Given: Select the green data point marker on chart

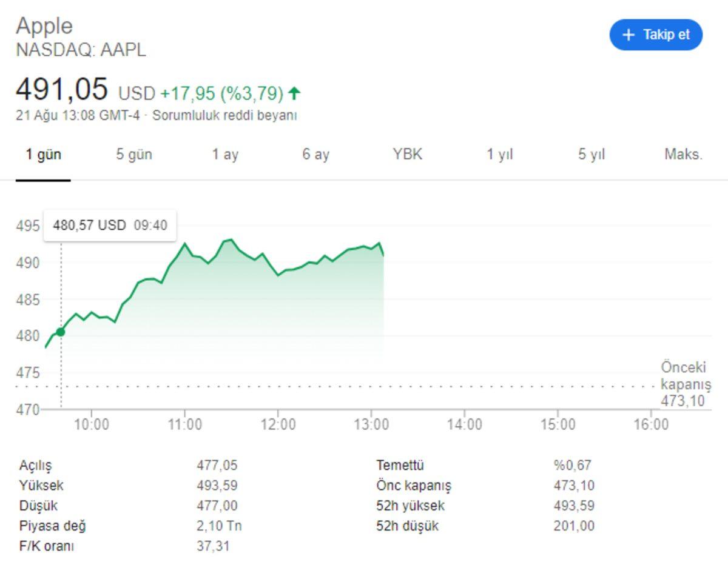Looking at the screenshot, I should [x=61, y=331].
